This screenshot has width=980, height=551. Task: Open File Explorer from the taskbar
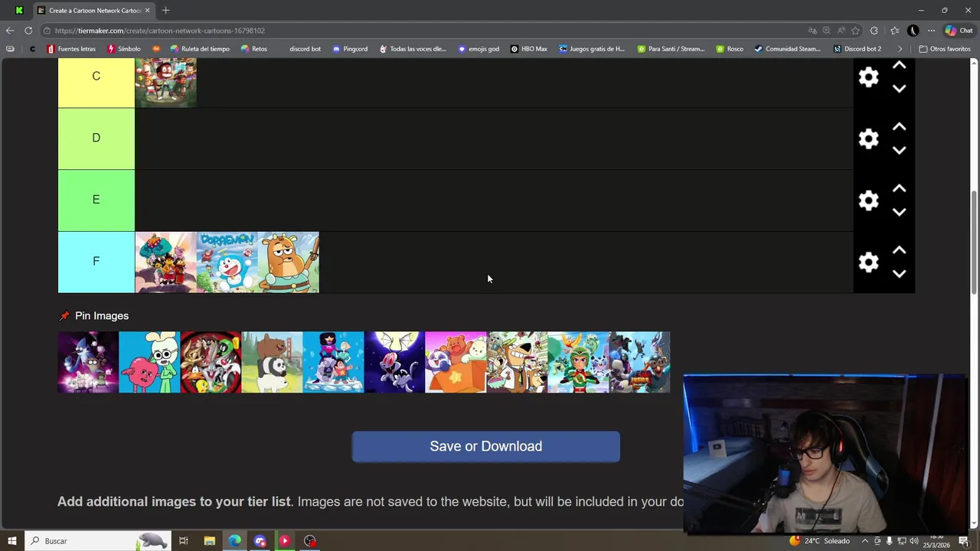coord(209,541)
